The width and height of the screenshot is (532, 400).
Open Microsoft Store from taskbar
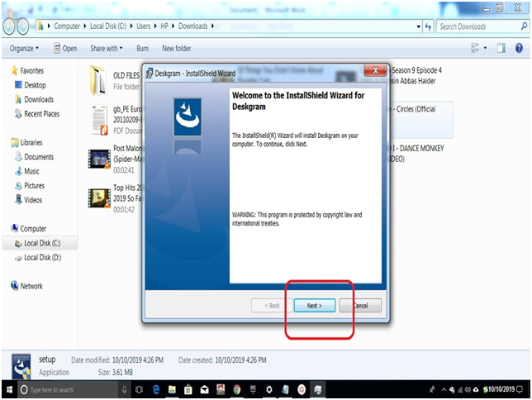[x=188, y=389]
